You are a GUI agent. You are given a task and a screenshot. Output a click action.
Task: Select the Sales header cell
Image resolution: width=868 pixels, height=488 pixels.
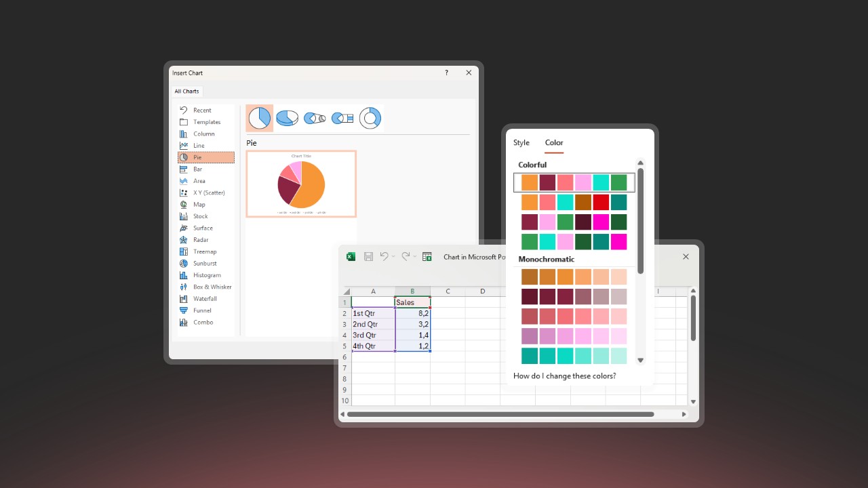point(412,302)
